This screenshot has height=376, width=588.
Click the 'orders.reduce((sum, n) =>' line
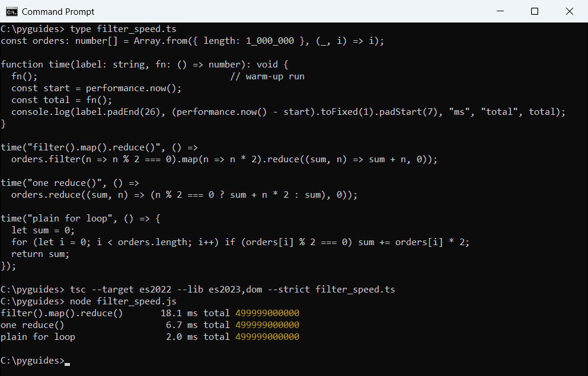[184, 195]
